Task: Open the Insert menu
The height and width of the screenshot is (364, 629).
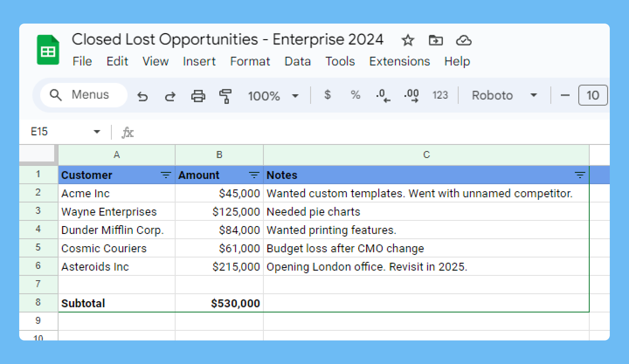Action: pos(199,62)
